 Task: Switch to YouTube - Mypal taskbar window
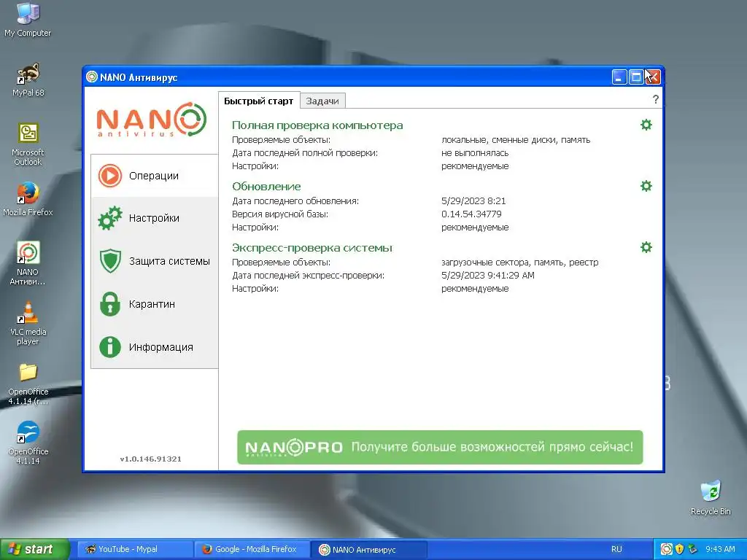coord(135,549)
